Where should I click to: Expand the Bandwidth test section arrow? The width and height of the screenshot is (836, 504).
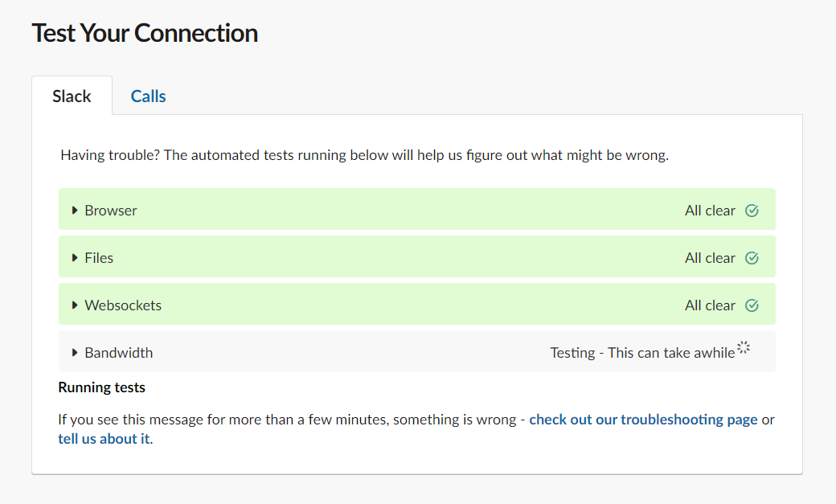[75, 353]
